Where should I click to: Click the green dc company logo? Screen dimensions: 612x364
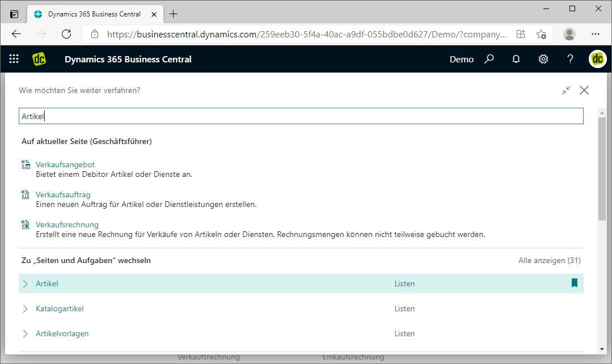pyautogui.click(x=39, y=59)
